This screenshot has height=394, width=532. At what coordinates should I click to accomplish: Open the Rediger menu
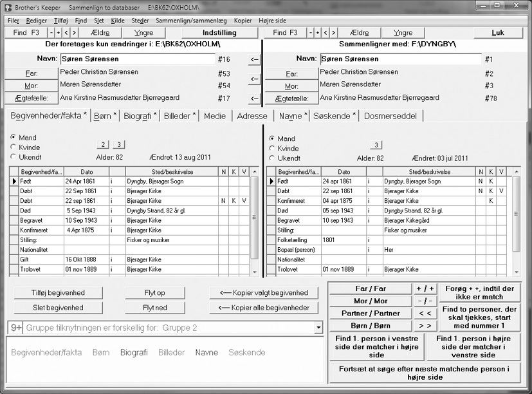[x=36, y=21]
